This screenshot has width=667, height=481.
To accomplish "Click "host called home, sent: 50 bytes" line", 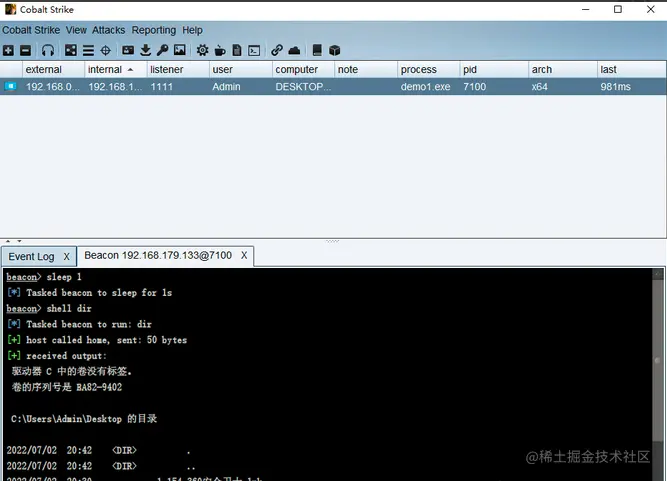I will (x=97, y=340).
